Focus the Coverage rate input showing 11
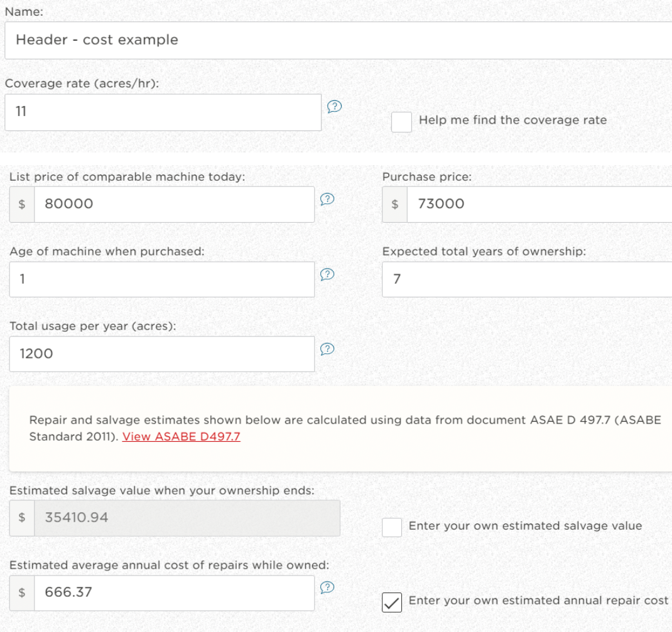 tap(163, 112)
